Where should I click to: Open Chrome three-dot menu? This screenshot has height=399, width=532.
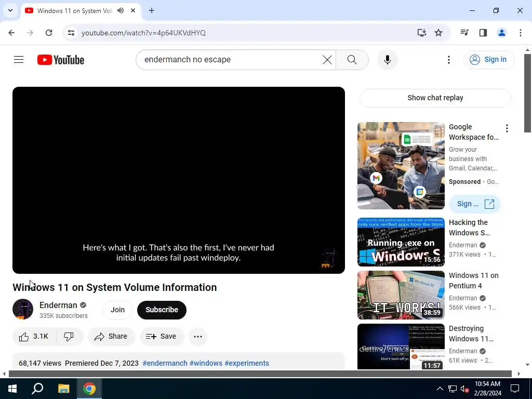(x=520, y=33)
